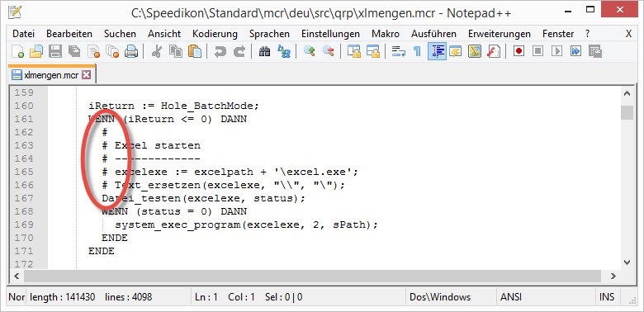Click the Print icon in toolbar
This screenshot has width=644, height=312.
pyautogui.click(x=131, y=51)
